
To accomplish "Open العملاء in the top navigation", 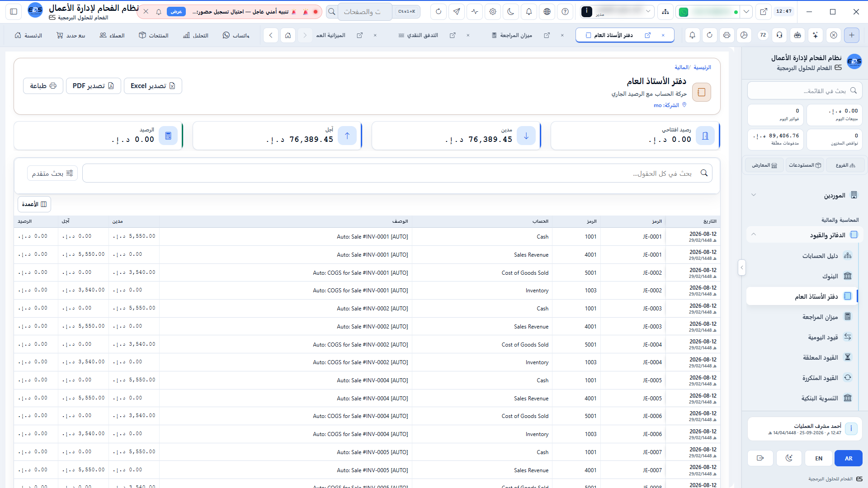I will pyautogui.click(x=112, y=35).
